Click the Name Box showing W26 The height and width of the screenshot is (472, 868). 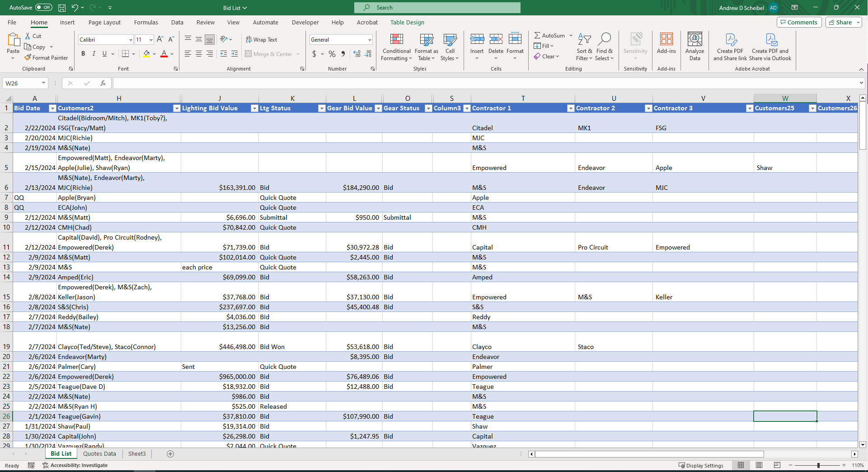21,83
